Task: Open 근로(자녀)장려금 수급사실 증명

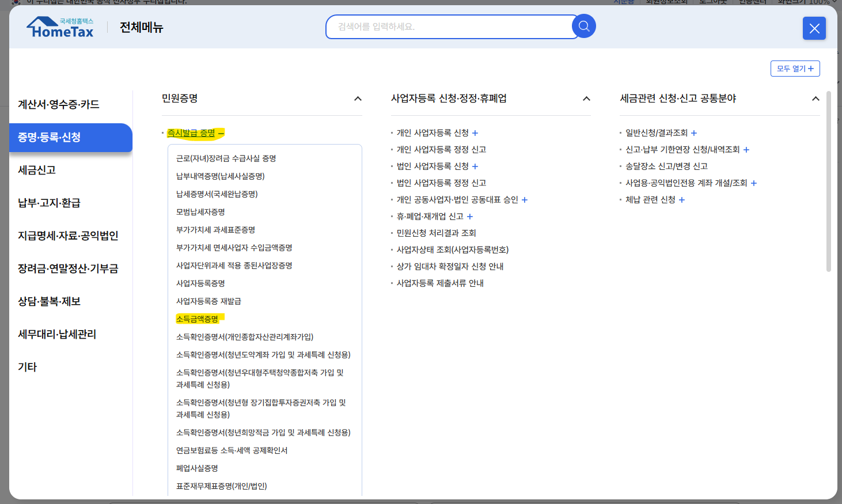Action: 226,158
